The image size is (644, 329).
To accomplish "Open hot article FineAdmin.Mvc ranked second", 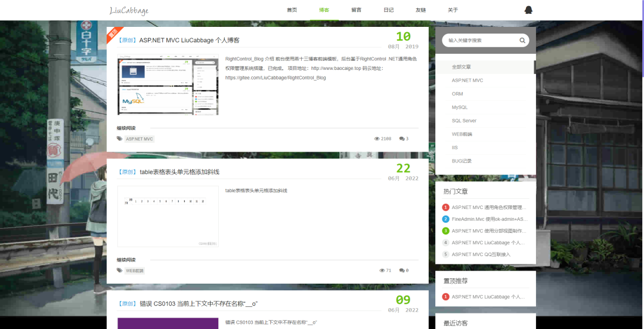I will coord(489,219).
